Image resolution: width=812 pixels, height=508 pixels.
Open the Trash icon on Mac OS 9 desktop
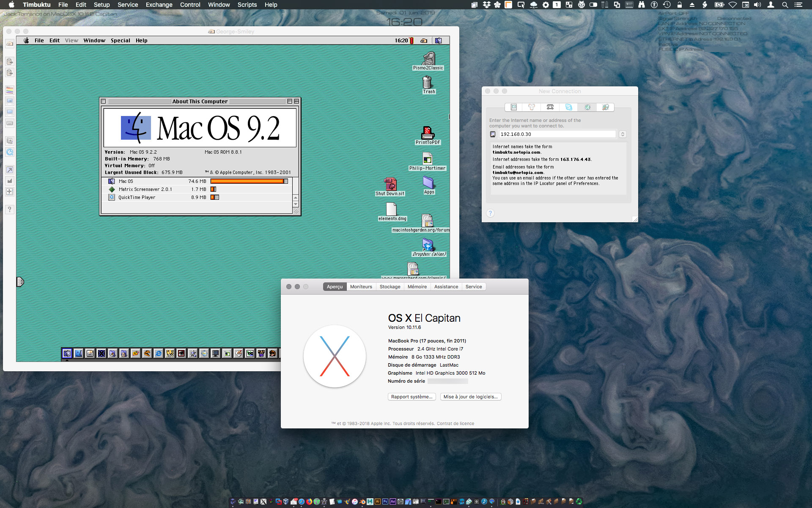(x=428, y=82)
